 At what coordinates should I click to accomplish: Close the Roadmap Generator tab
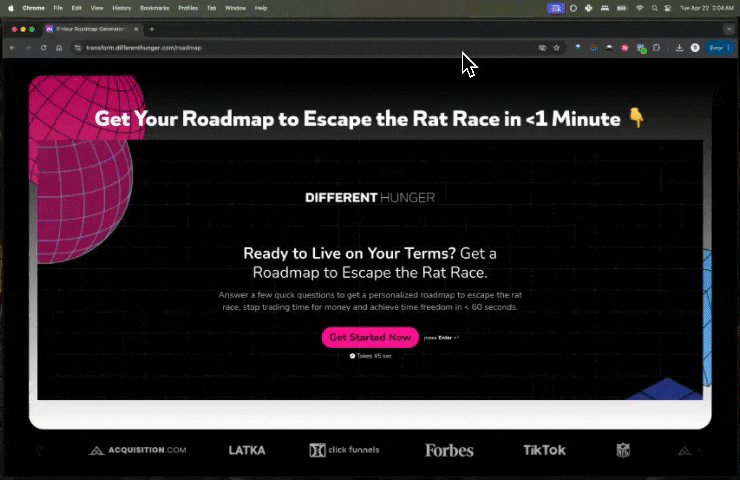pyautogui.click(x=136, y=29)
